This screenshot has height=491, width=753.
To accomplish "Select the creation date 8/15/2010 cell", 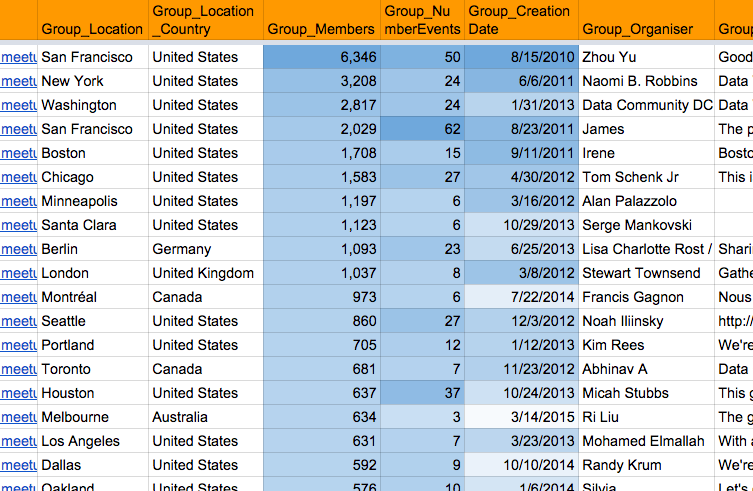I will coord(520,57).
